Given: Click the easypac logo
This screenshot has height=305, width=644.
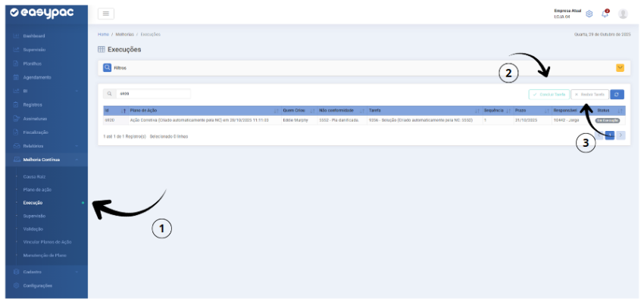Looking at the screenshot, I should tap(42, 13).
